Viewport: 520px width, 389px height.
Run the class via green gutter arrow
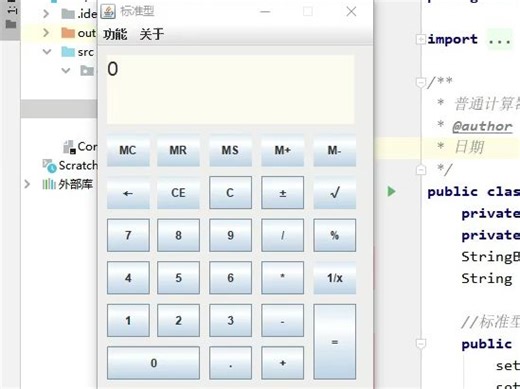point(392,191)
